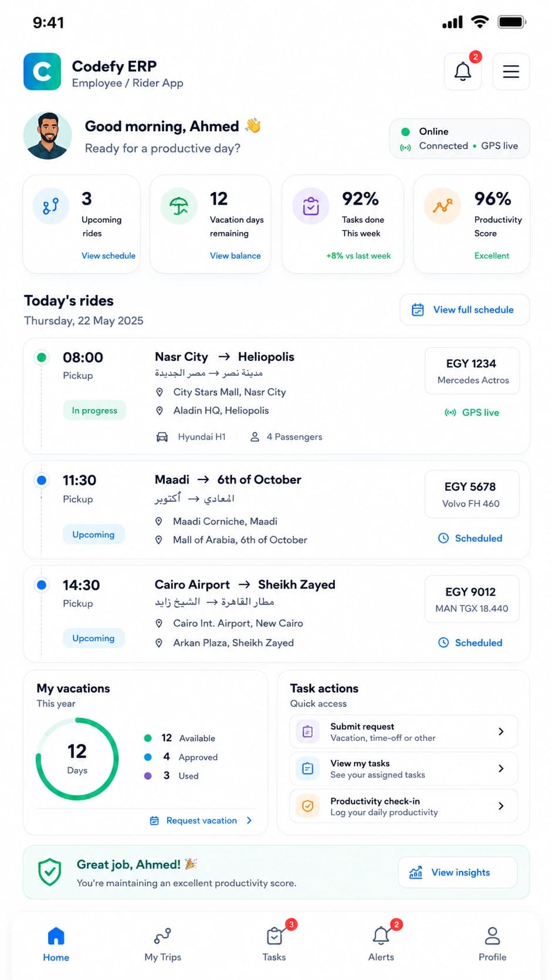Open EGY 5678 vehicle card
552x980 pixels.
tap(472, 494)
